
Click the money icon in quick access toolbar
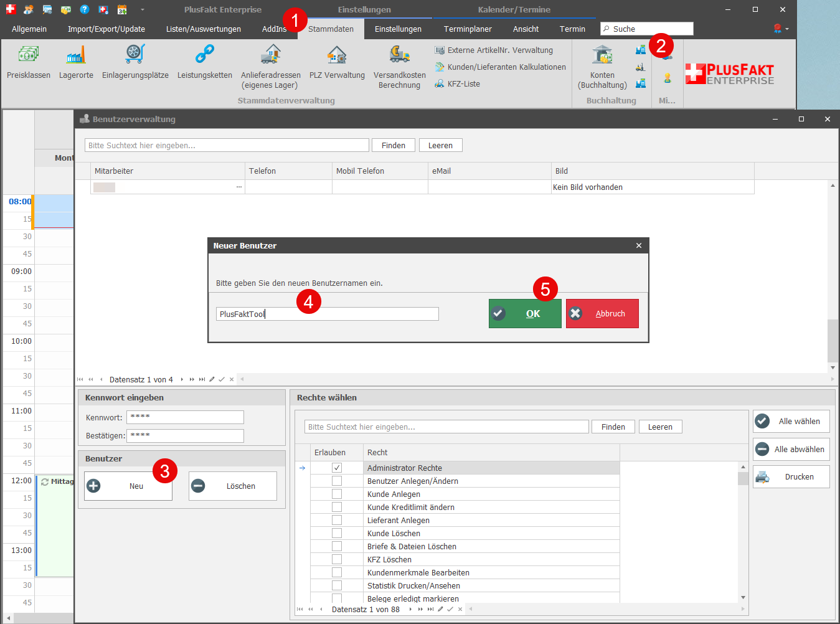click(x=66, y=9)
